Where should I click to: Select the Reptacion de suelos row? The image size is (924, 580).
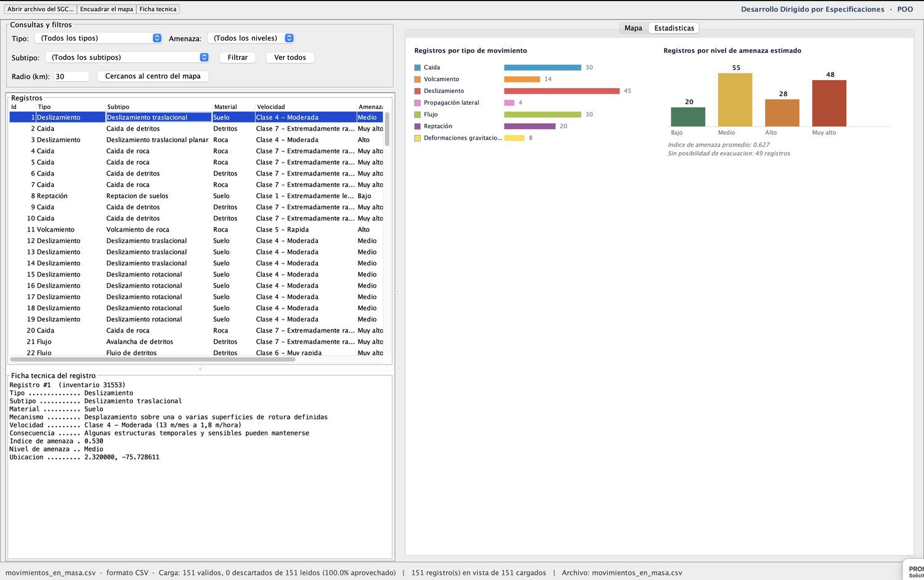pos(197,196)
